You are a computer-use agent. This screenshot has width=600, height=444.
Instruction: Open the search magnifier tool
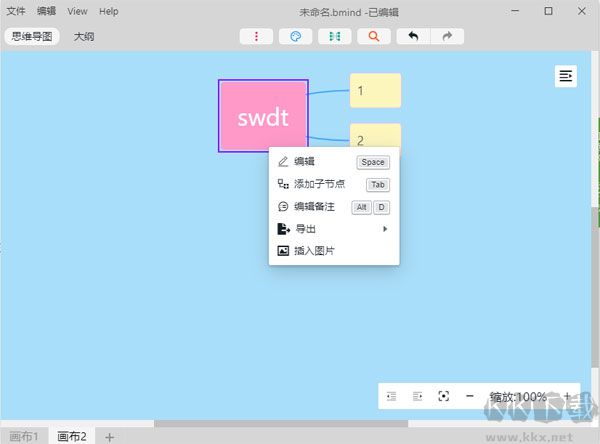[373, 36]
